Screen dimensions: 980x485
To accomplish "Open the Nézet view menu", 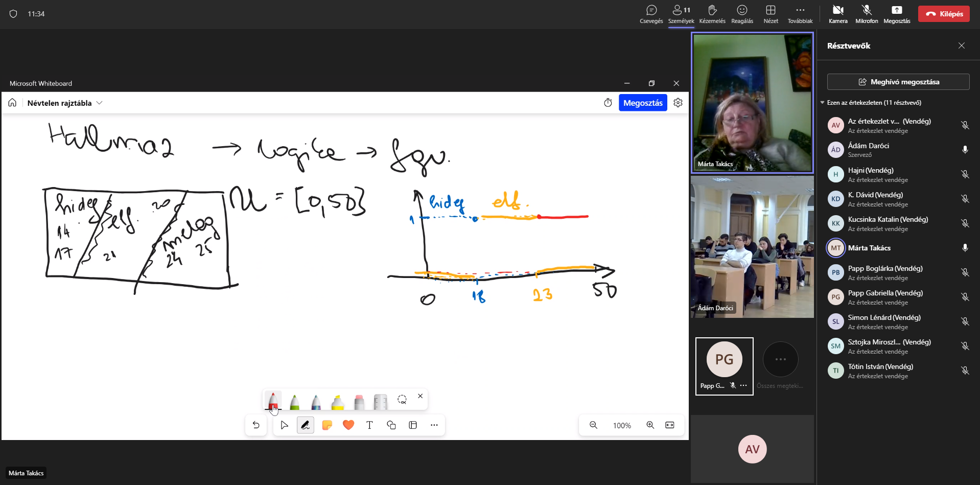I will pyautogui.click(x=771, y=14).
